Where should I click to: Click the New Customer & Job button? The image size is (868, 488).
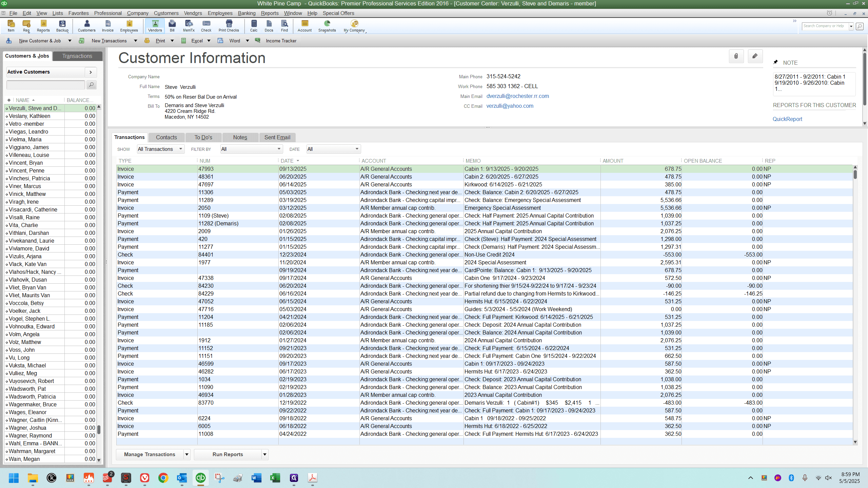point(40,41)
